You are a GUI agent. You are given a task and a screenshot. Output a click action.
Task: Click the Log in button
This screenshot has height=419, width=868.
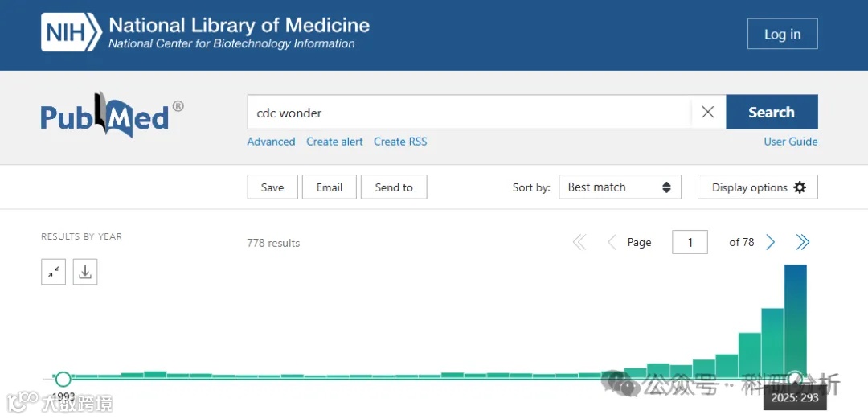coord(782,34)
